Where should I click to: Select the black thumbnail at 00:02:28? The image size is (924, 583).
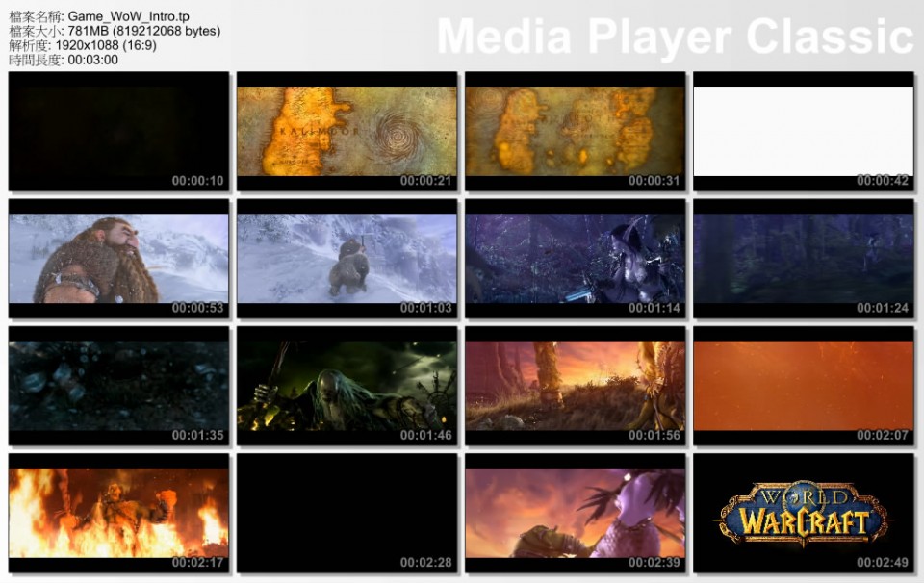click(346, 513)
